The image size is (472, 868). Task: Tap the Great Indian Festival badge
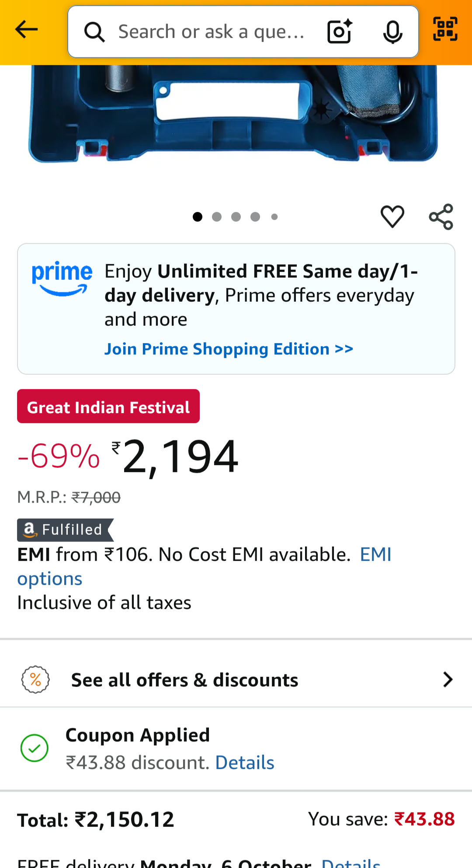pyautogui.click(x=108, y=407)
